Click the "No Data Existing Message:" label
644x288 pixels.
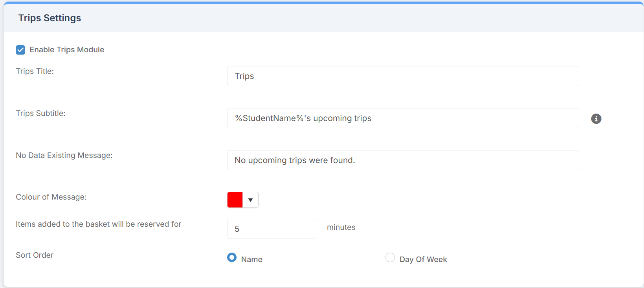(x=64, y=155)
